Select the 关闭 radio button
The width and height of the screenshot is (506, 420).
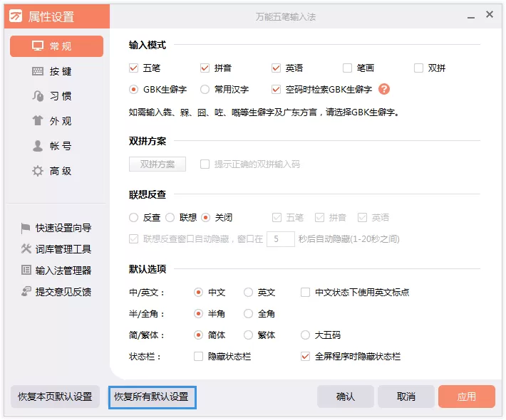[205, 218]
